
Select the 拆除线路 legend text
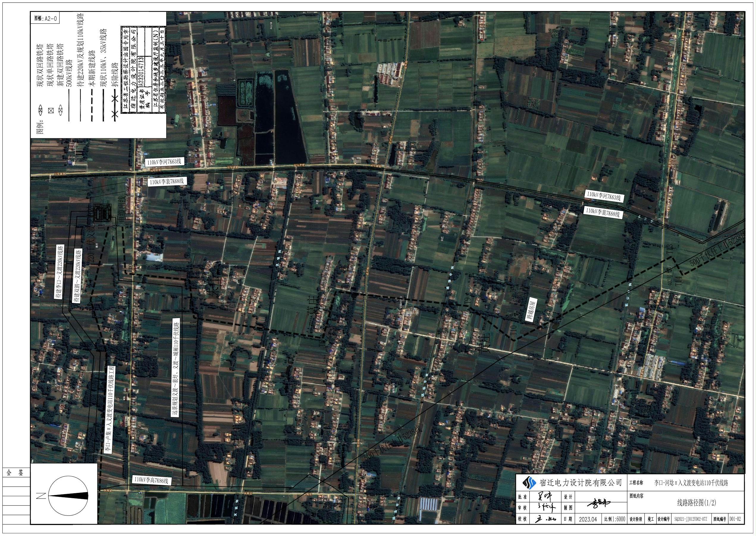point(115,74)
